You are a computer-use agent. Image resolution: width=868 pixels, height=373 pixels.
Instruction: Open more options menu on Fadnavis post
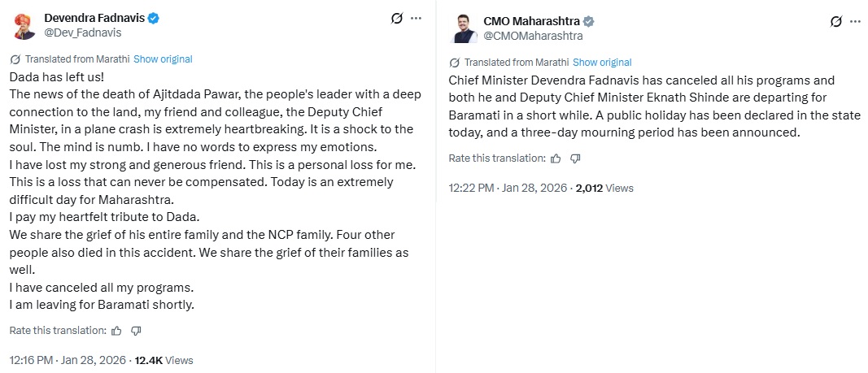[416, 18]
